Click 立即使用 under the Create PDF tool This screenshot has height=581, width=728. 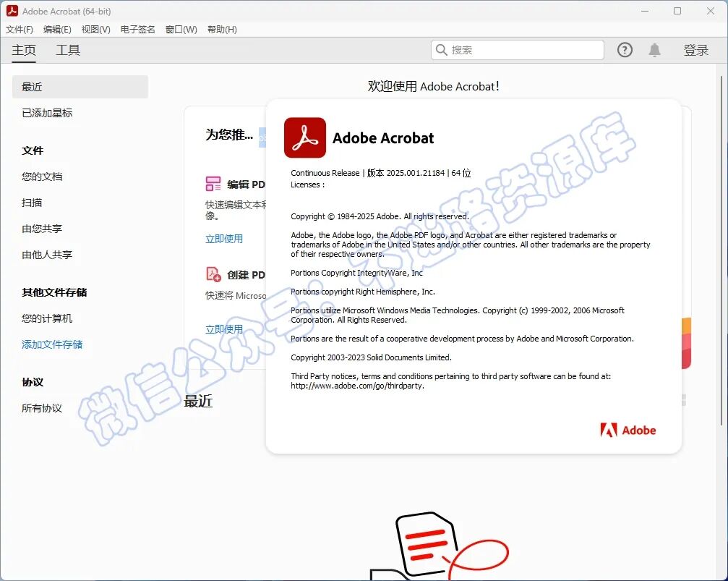click(224, 329)
